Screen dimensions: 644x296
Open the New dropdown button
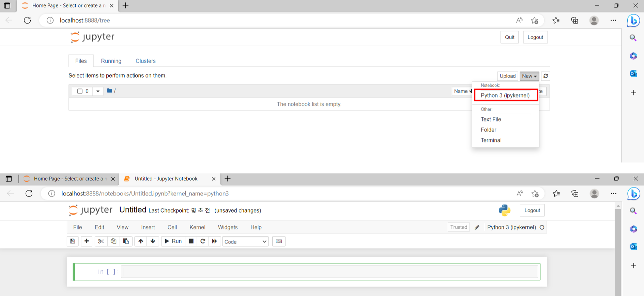tap(530, 76)
